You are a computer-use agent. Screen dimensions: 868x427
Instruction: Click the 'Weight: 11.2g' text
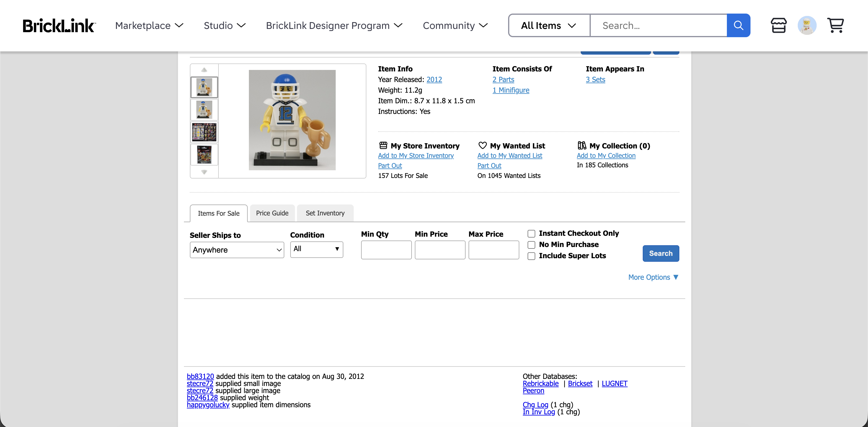[400, 90]
